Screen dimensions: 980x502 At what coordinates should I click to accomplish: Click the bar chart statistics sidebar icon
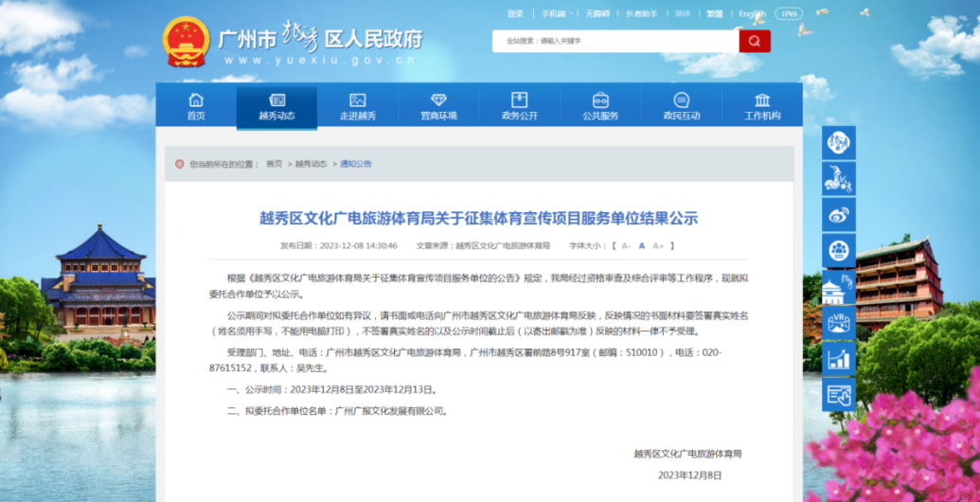click(839, 359)
